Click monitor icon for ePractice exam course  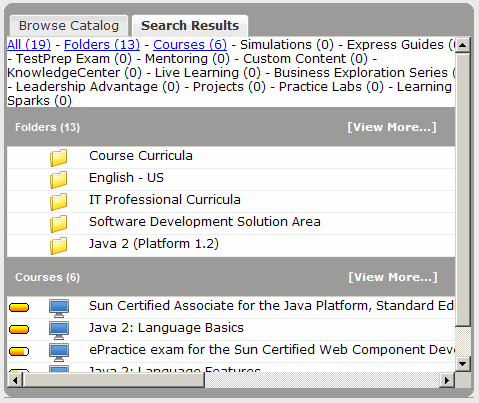(x=59, y=352)
